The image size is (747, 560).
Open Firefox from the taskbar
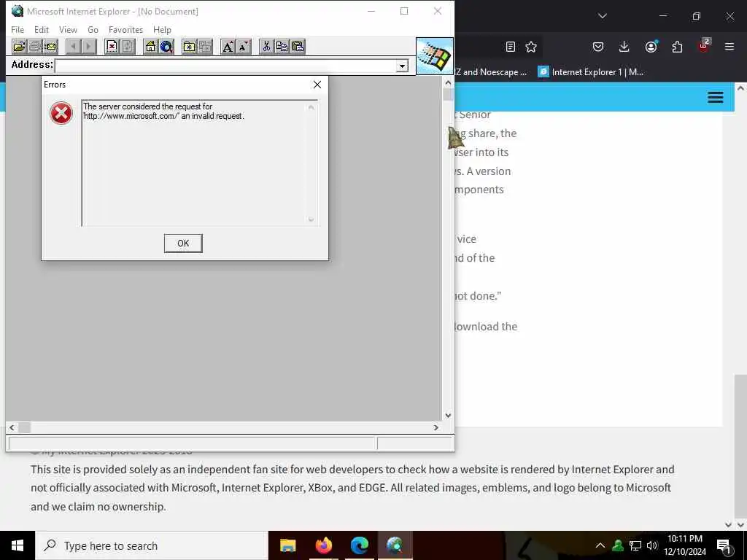[323, 545]
